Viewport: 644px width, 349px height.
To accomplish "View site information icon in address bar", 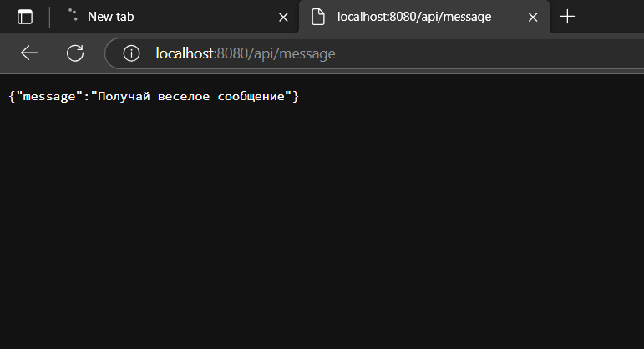I will point(131,53).
